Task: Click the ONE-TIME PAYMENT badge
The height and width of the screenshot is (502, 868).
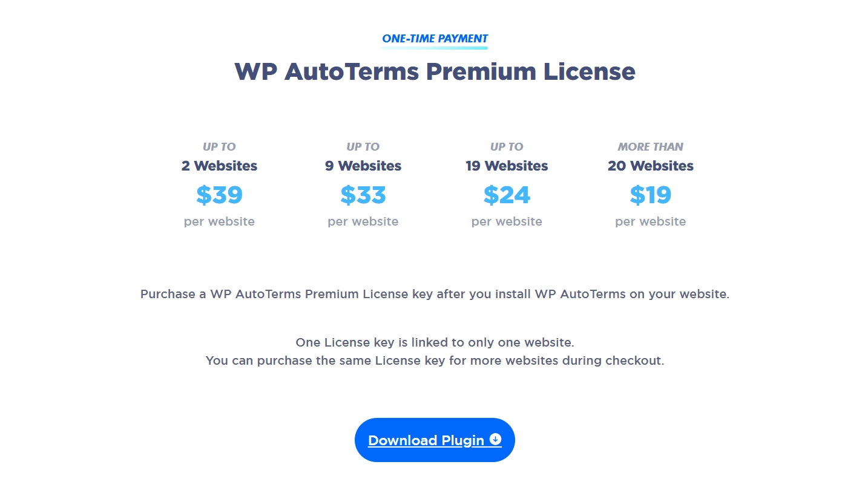Action: (434, 38)
